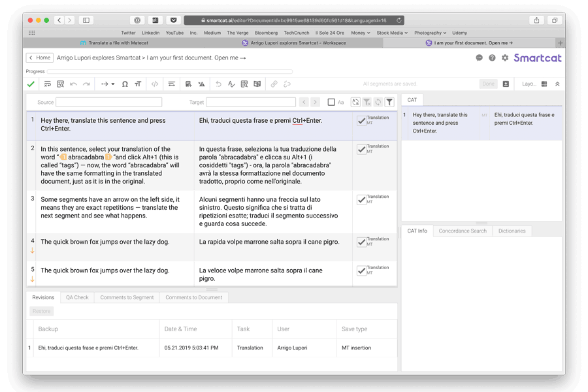Confirm segment with the green checkmark icon
588x392 pixels.
(31, 84)
